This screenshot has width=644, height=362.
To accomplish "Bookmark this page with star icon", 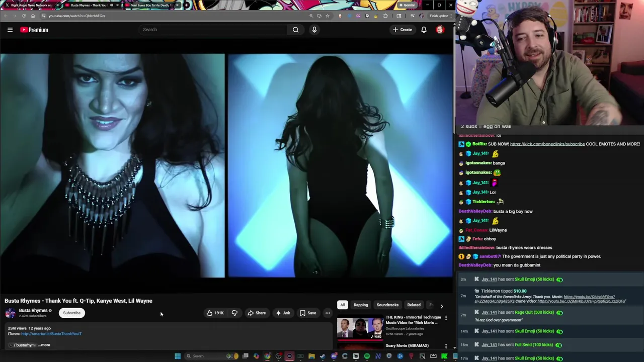I will click(328, 16).
